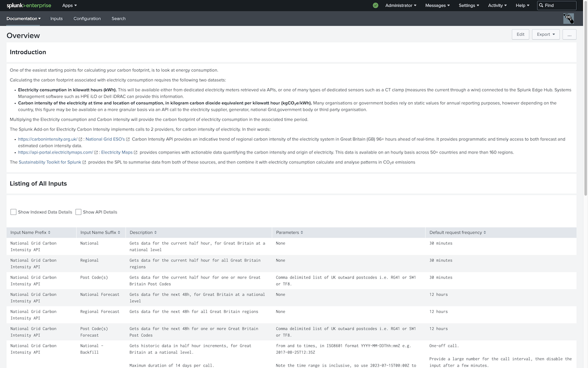Click the Listing of All Inputs heading

(38, 184)
